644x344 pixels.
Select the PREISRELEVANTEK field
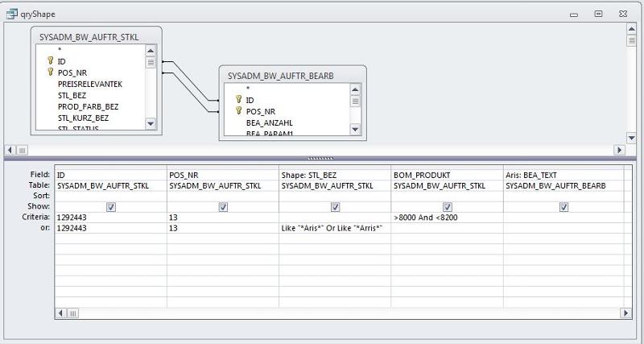[x=90, y=84]
